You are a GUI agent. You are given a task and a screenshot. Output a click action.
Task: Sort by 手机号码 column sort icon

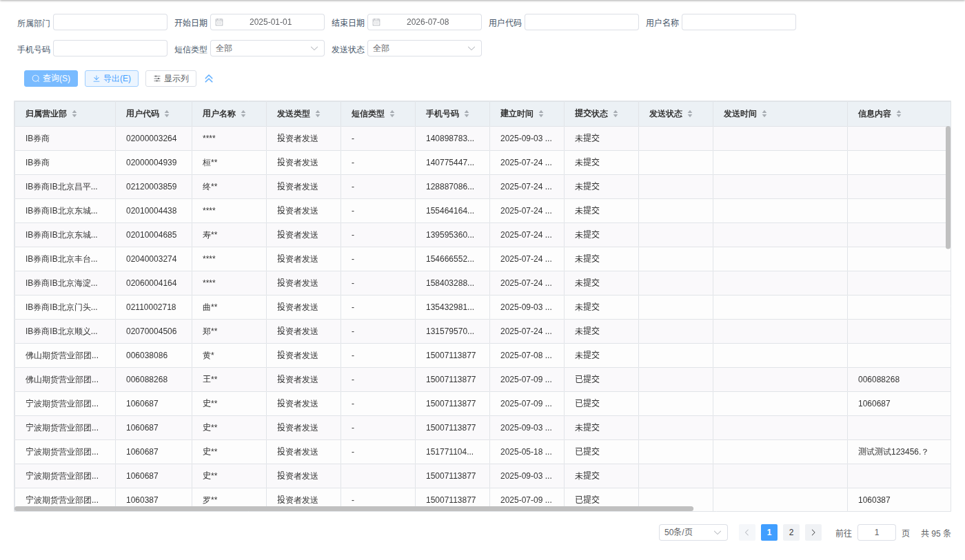coord(467,114)
